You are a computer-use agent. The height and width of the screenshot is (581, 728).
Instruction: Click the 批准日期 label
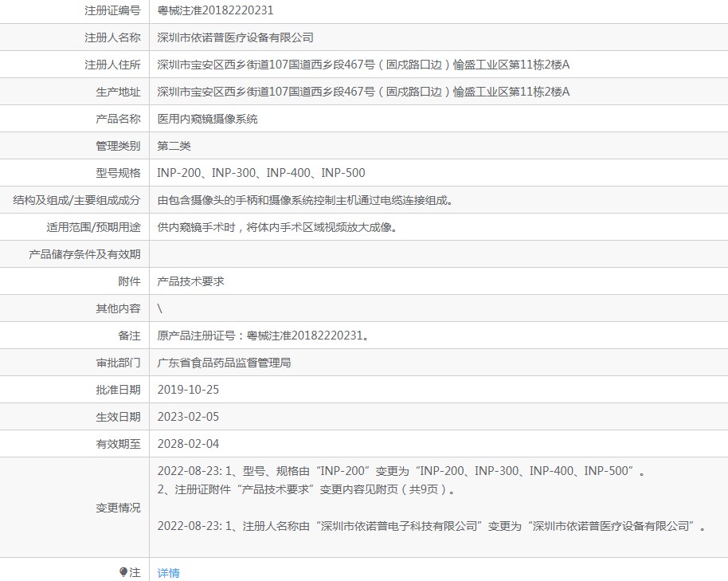[x=118, y=390]
